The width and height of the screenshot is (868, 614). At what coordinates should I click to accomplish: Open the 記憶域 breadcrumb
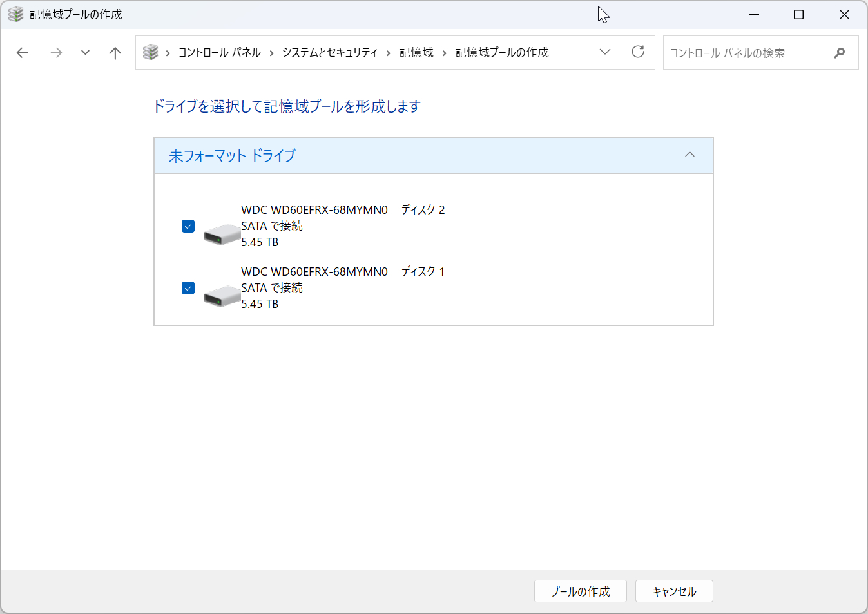[416, 53]
